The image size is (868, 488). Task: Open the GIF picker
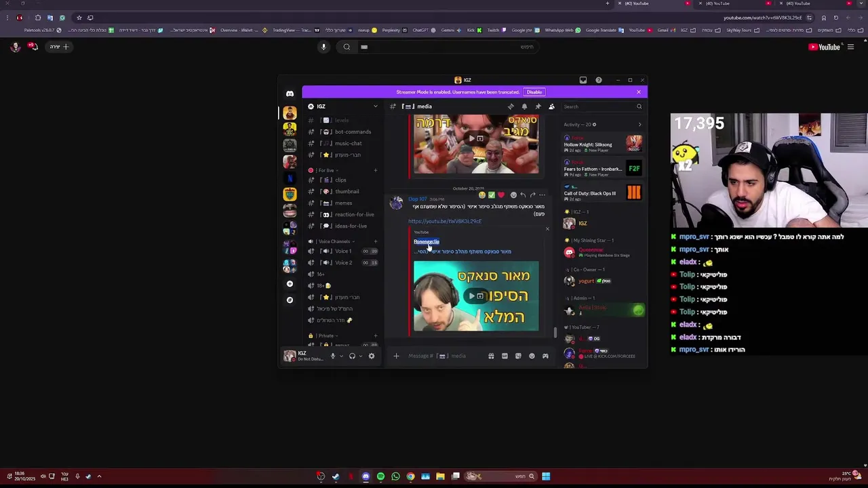pyautogui.click(x=505, y=356)
